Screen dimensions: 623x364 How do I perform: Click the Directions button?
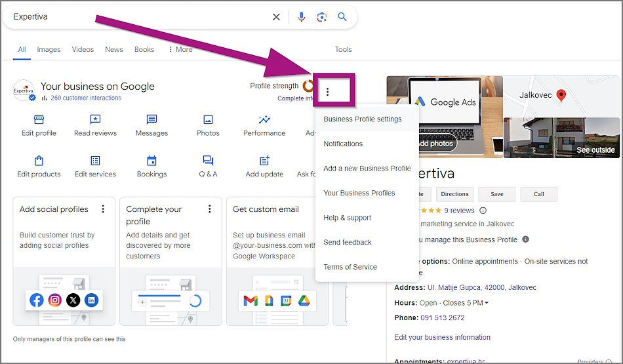click(454, 194)
